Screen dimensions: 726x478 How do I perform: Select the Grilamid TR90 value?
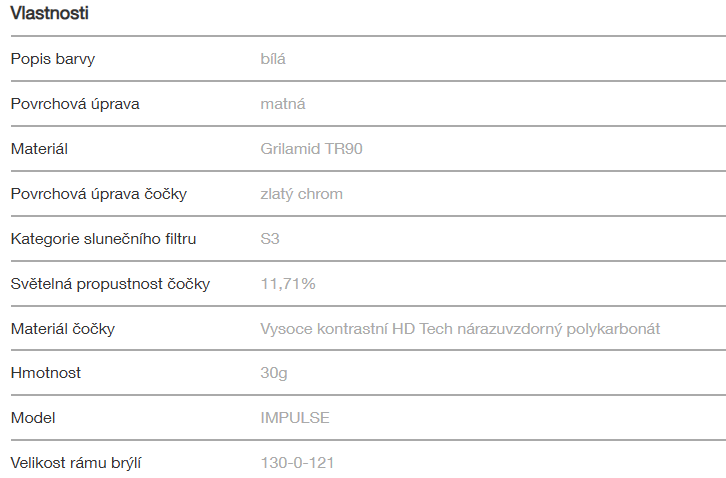click(311, 149)
